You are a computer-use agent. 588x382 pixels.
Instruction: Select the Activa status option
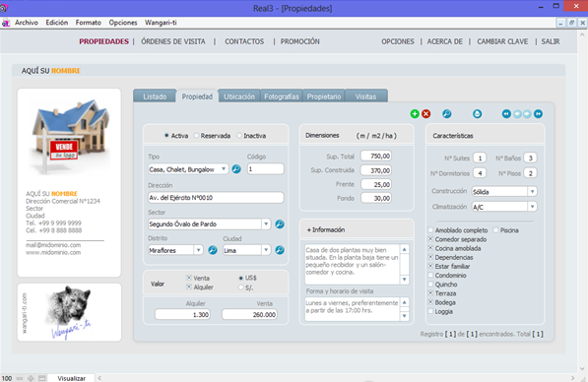click(166, 136)
